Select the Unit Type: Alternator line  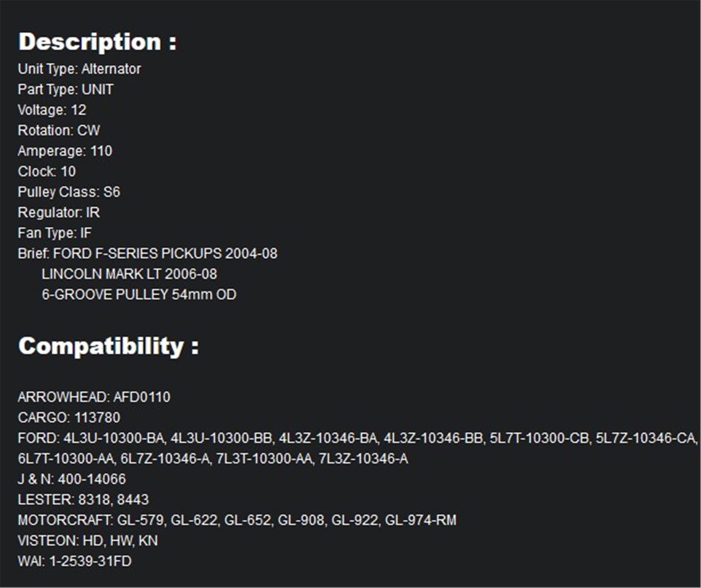coord(79,69)
